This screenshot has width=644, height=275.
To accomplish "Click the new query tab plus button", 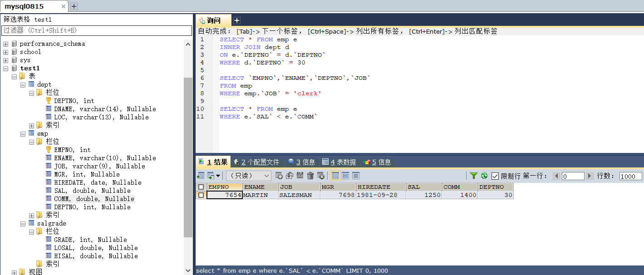I will pyautogui.click(x=236, y=20).
